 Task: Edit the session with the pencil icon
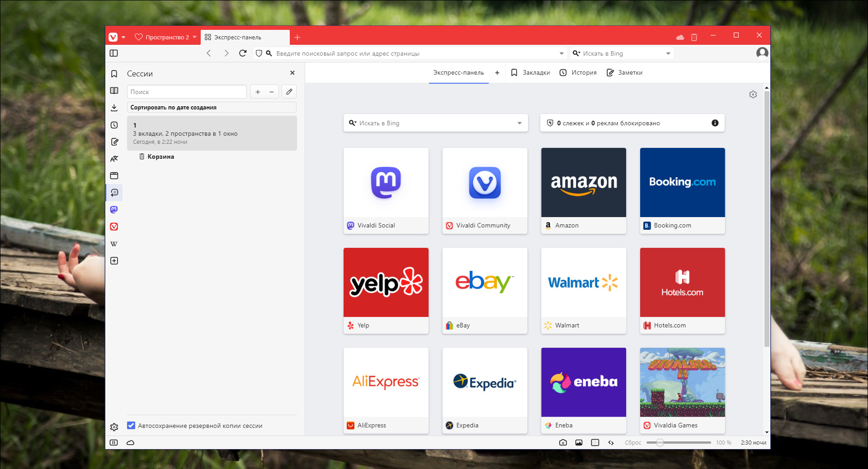pyautogui.click(x=289, y=92)
